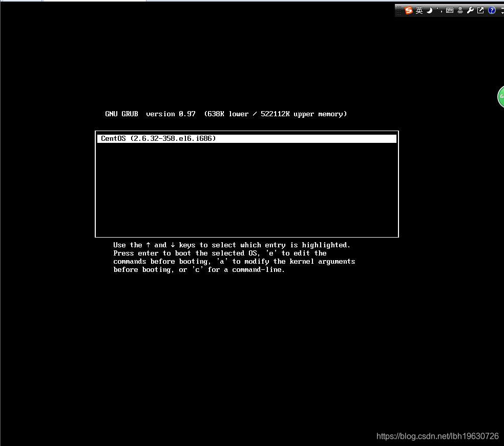
Task: Click the pop-out arrow icon in Sogou bar
Action: pos(480,10)
